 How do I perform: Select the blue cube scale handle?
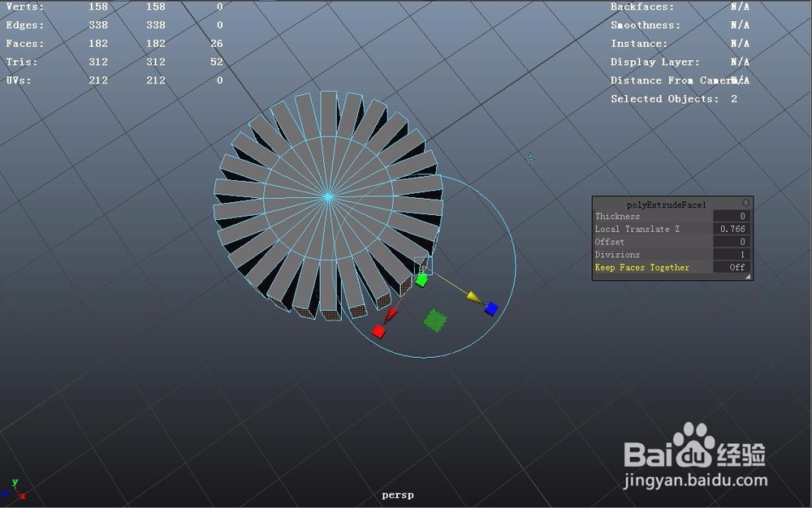491,309
